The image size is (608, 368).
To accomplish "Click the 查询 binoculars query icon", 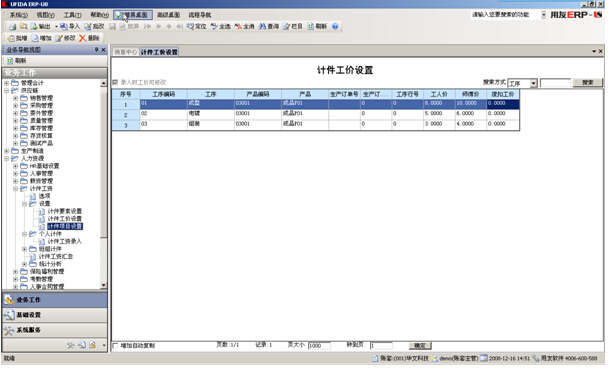I will 263,26.
